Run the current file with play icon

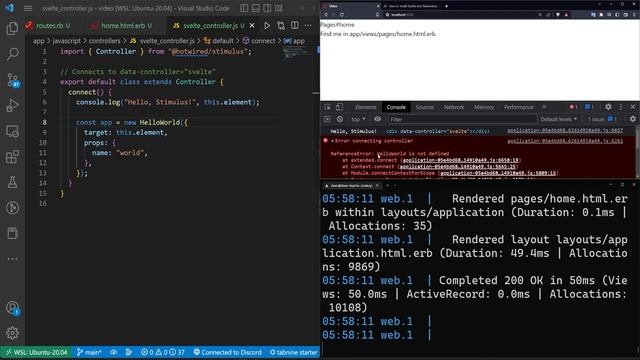click(x=267, y=25)
